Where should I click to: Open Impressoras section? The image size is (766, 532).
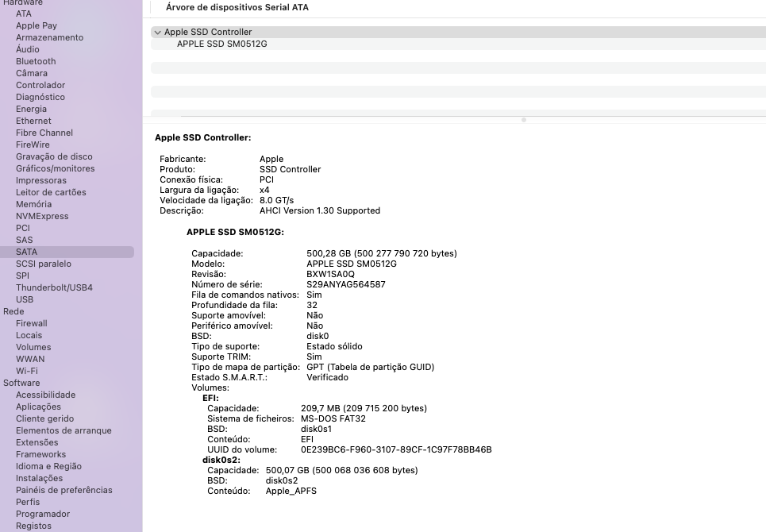tap(41, 180)
